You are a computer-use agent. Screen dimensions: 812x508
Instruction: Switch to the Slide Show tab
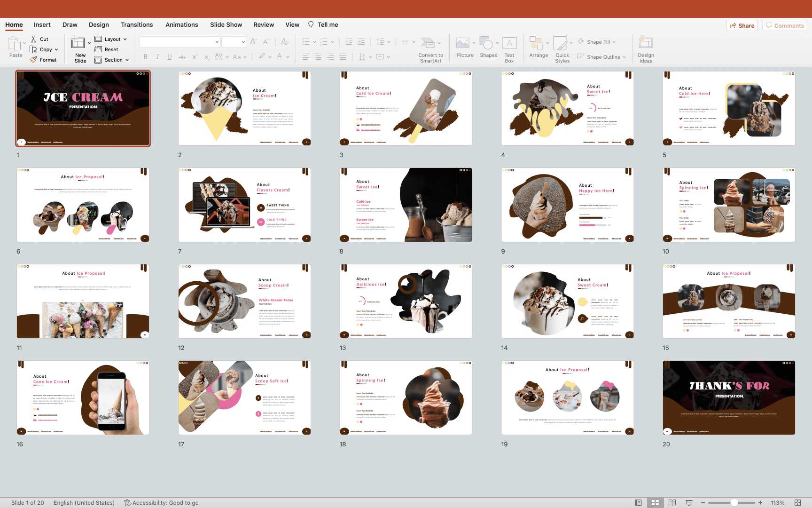226,24
